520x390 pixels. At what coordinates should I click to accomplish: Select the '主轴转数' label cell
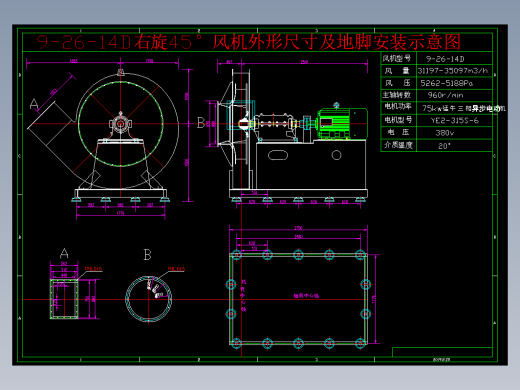point(398,95)
